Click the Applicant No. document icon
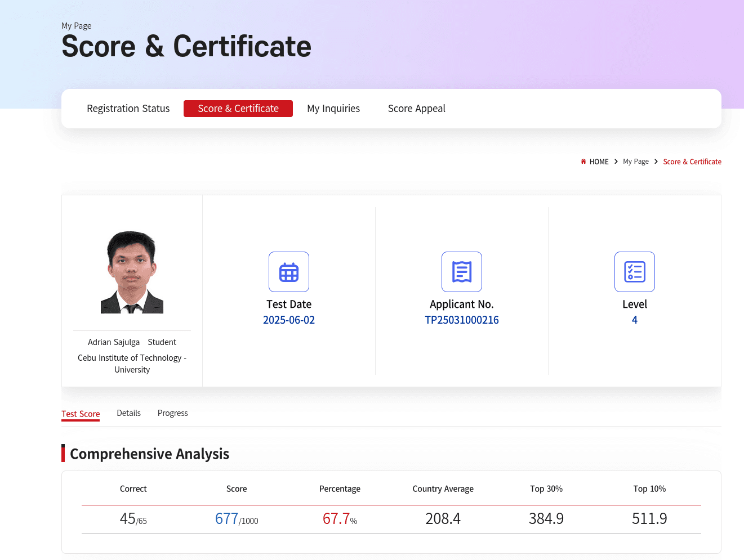744x560 pixels. (x=461, y=272)
